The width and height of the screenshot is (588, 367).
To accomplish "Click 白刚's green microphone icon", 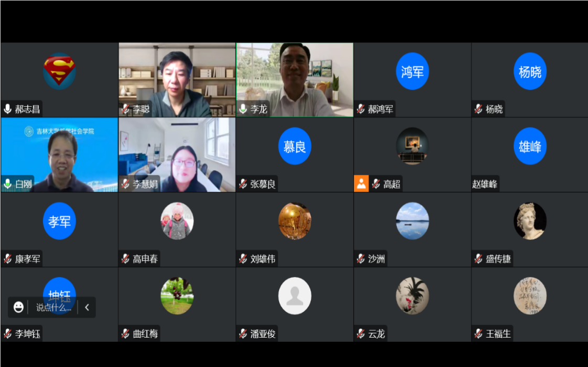I will click(7, 184).
